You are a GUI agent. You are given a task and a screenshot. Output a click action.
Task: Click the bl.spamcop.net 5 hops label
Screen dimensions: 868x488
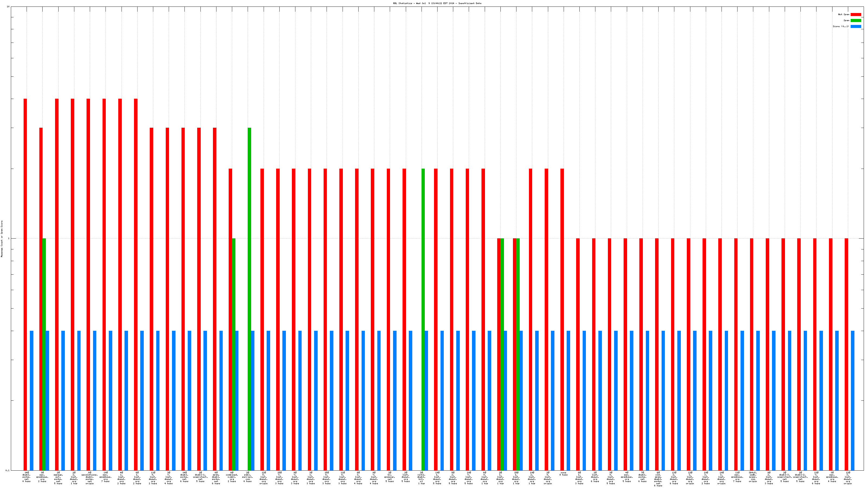(390, 477)
